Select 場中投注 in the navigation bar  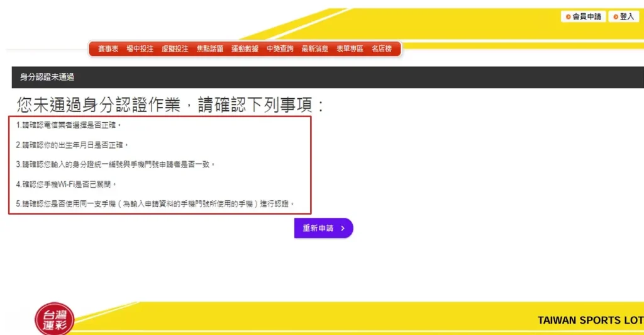140,49
